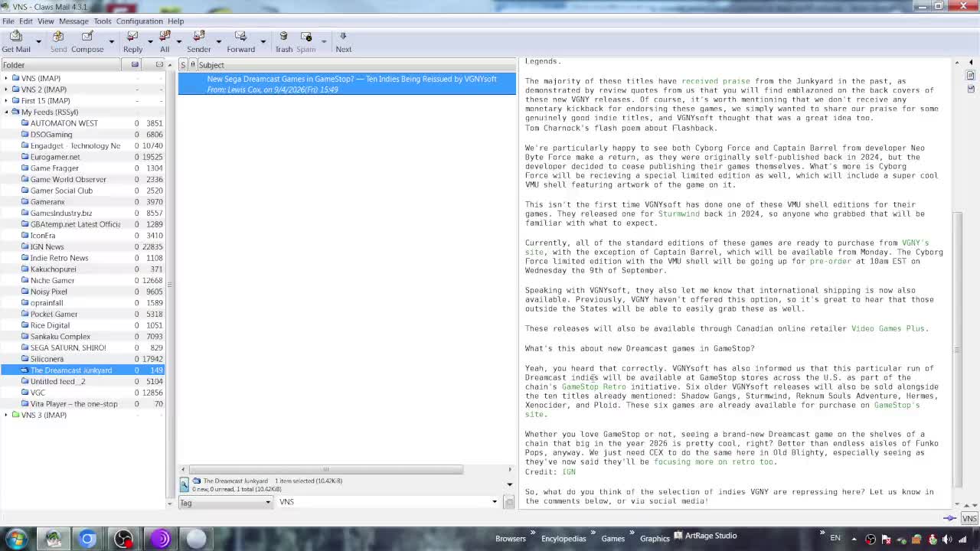980x551 pixels.
Task: Collapse the My Feeds (RSSyl) tree
Action: (6, 112)
